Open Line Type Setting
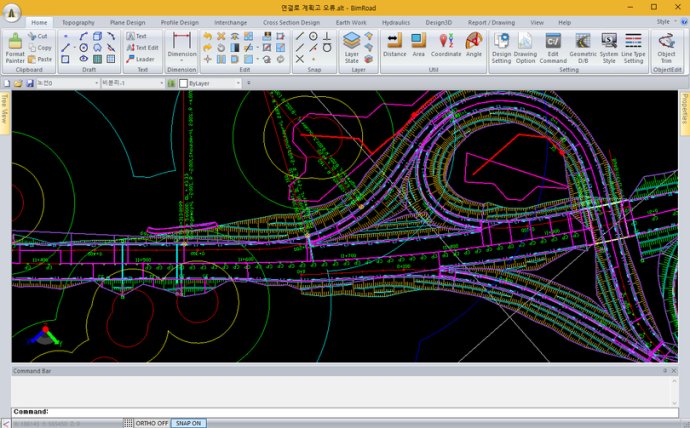 (x=633, y=48)
